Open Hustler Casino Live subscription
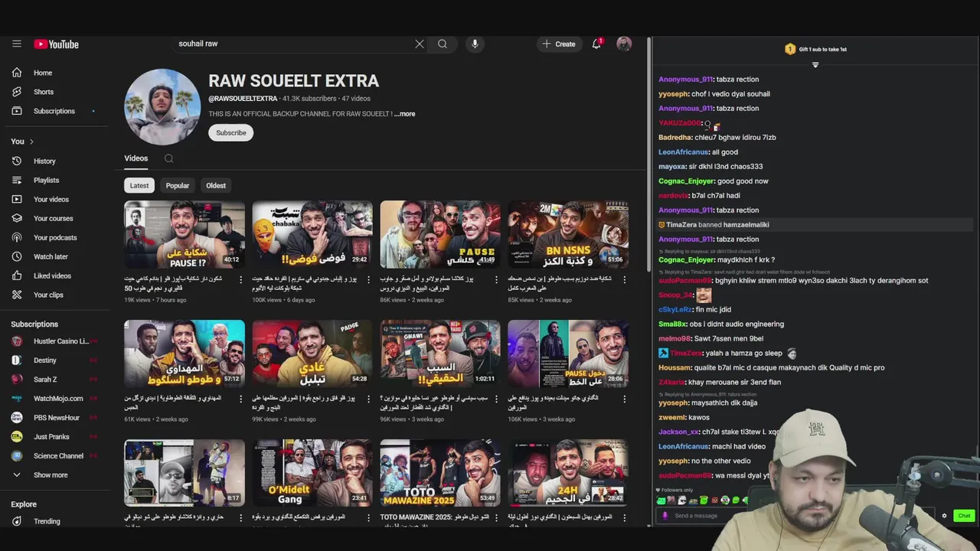The width and height of the screenshot is (980, 551). pyautogui.click(x=54, y=341)
